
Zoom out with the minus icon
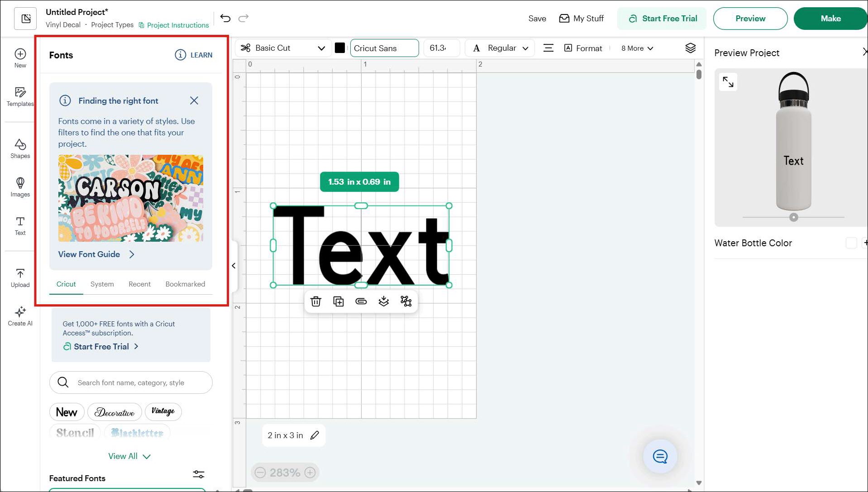[260, 473]
